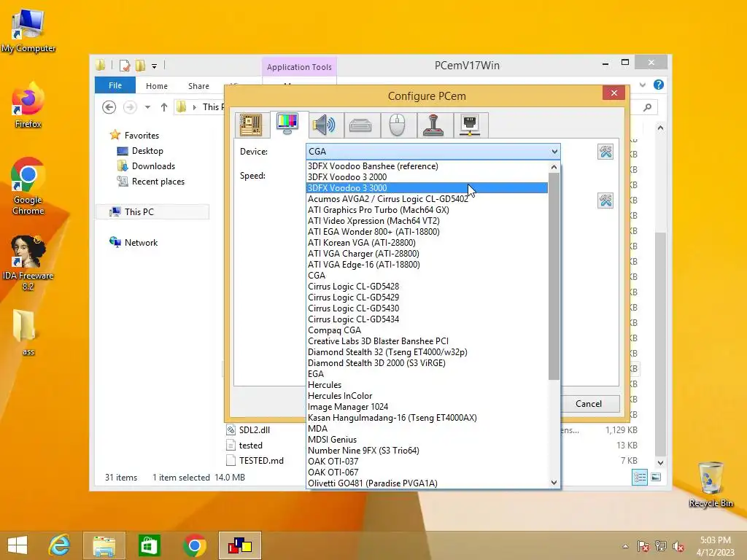Open Explorer help question icon
This screenshot has width=747, height=560.
click(659, 85)
